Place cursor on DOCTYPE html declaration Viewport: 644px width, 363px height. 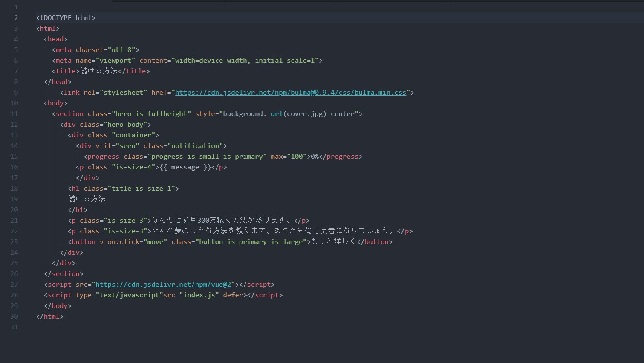[x=66, y=18]
